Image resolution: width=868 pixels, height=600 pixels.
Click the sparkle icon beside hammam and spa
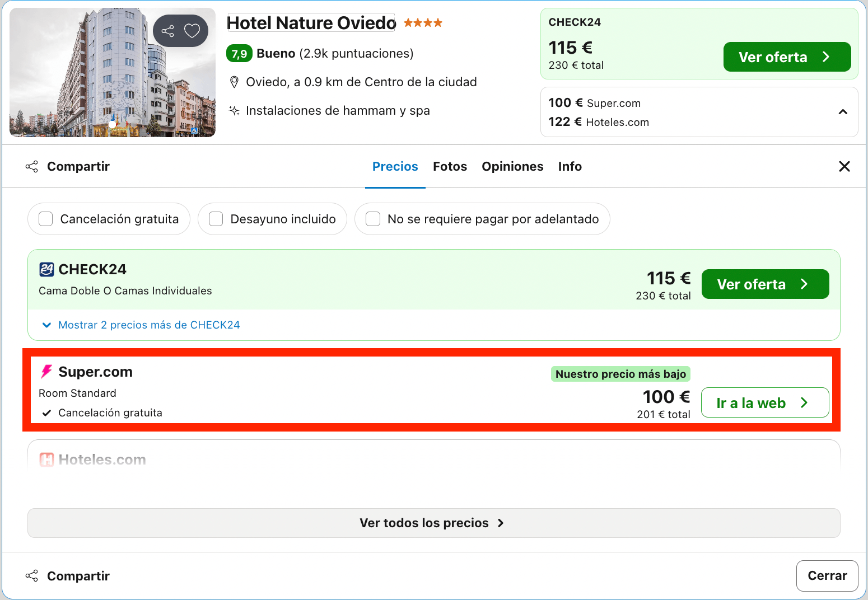(x=235, y=111)
